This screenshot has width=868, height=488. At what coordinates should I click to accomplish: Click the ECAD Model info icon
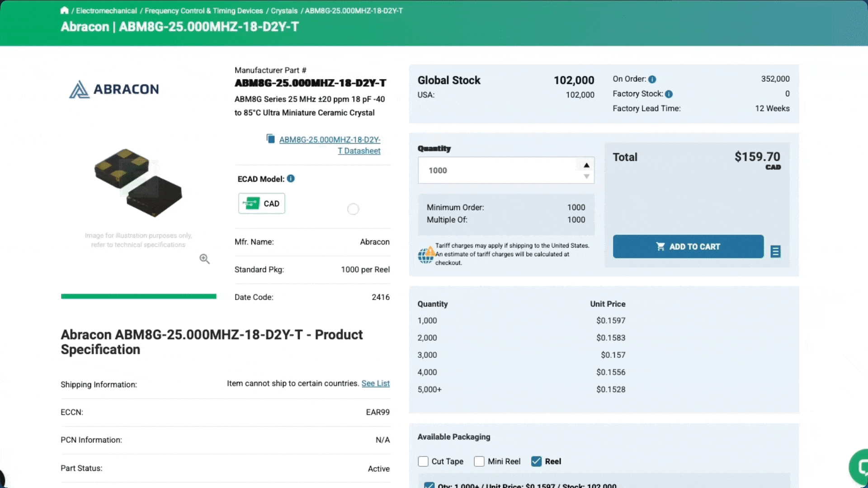[x=291, y=178]
